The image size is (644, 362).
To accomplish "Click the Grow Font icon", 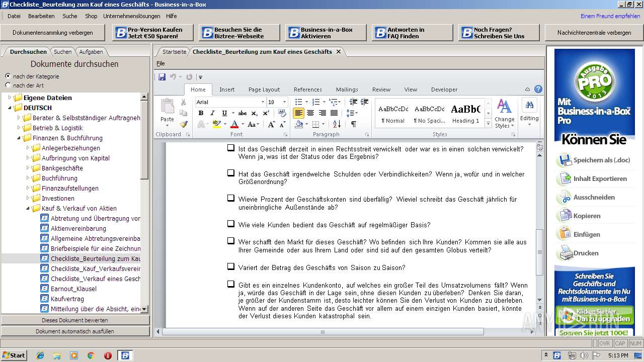I will coord(271,124).
